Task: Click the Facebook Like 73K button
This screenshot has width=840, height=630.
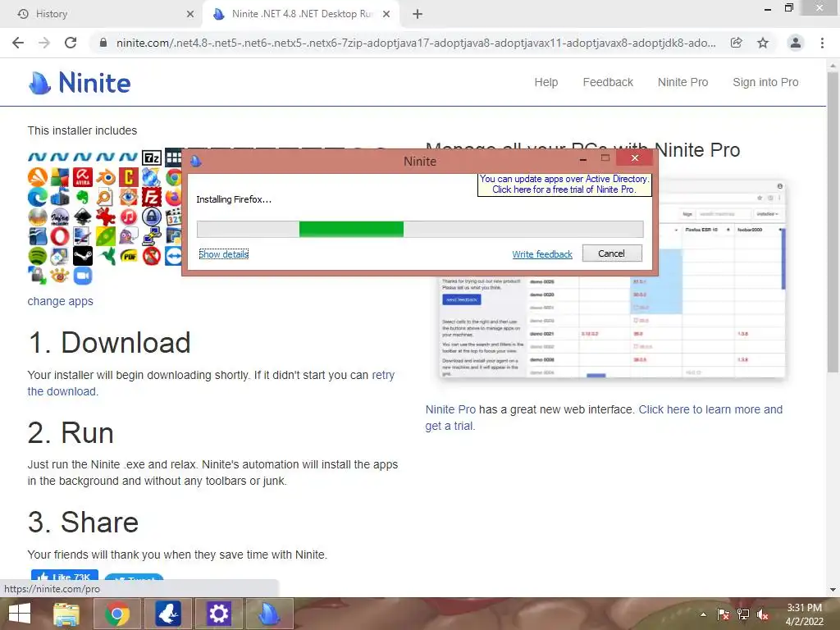Action: click(x=65, y=577)
